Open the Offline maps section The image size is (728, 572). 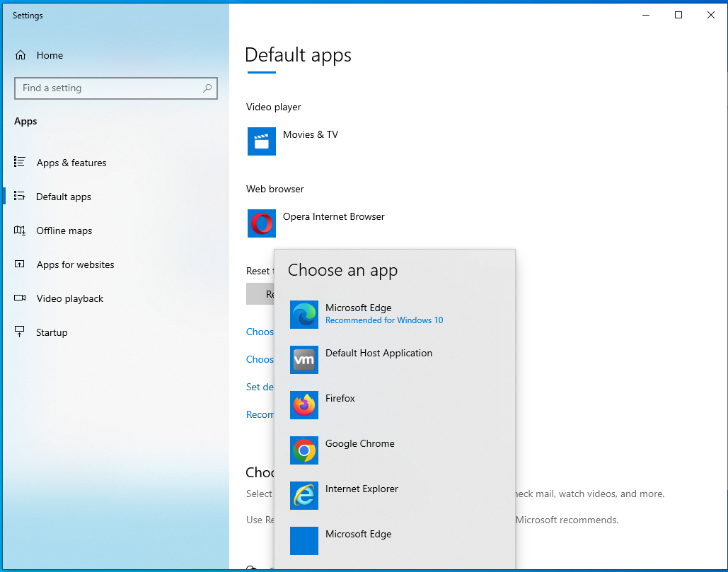click(x=64, y=230)
